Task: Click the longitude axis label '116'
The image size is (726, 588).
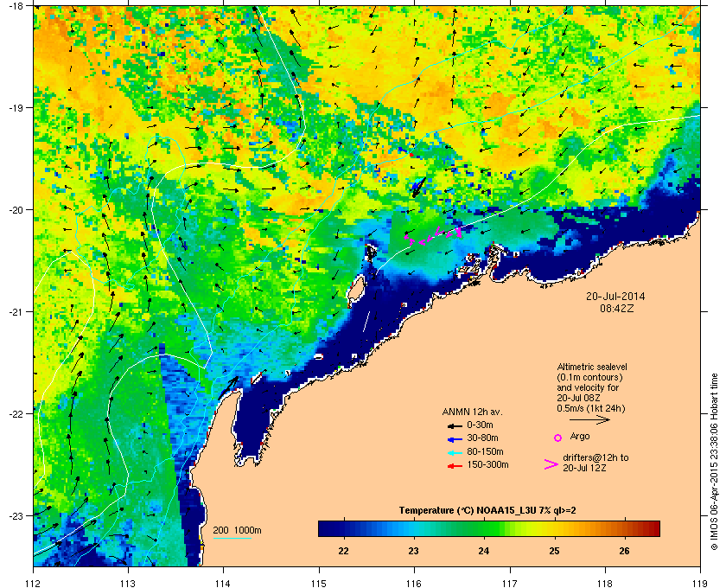Action: point(414,583)
